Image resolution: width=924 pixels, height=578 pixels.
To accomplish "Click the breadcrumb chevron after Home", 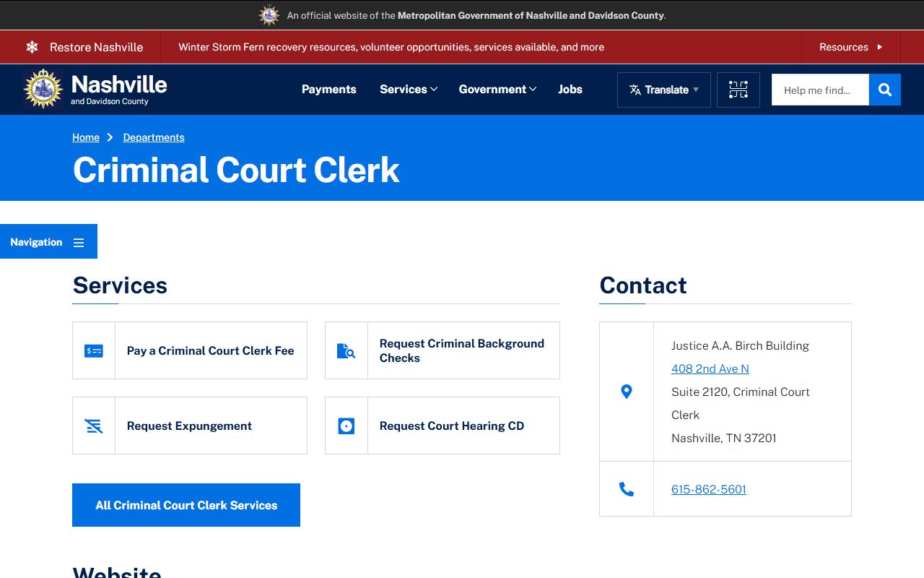I will pos(110,137).
